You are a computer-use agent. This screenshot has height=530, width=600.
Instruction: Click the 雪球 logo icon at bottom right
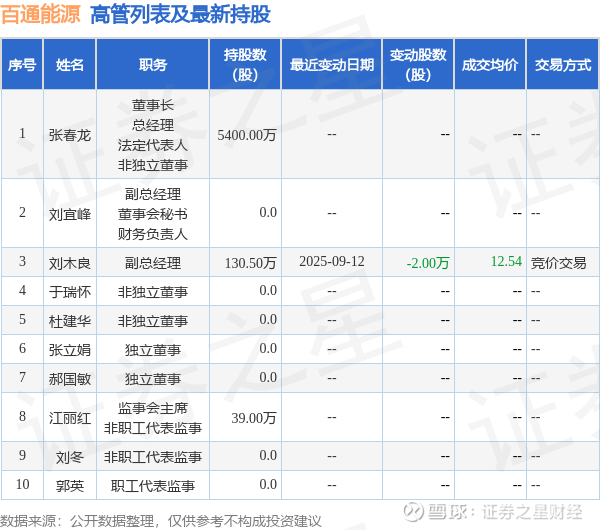point(413,511)
